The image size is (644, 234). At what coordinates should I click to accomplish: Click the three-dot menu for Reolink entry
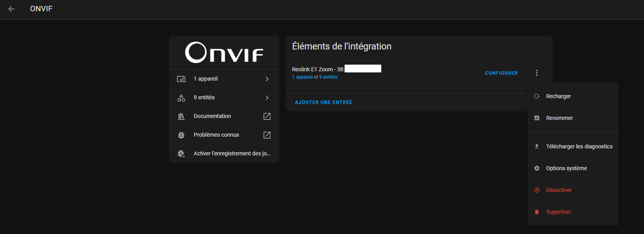[x=537, y=73]
